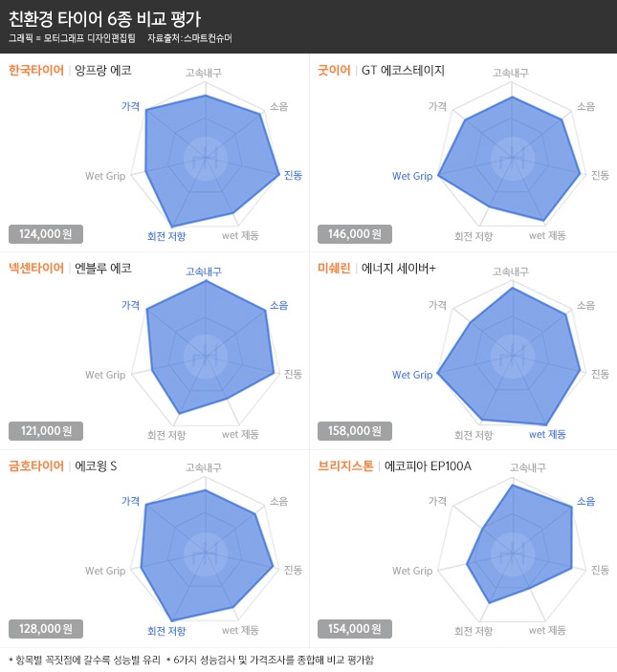This screenshot has width=617, height=672.
Task: Click the 한국타이어 brand heading
Action: click(36, 70)
